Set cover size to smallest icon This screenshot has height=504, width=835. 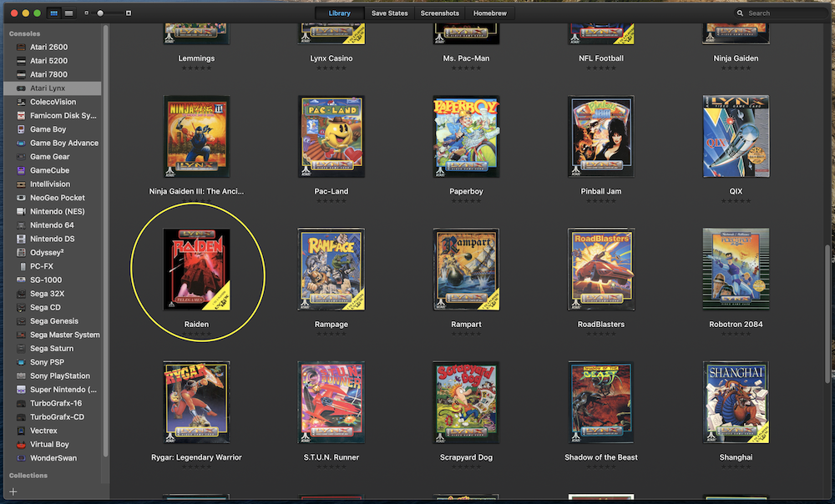pyautogui.click(x=87, y=13)
